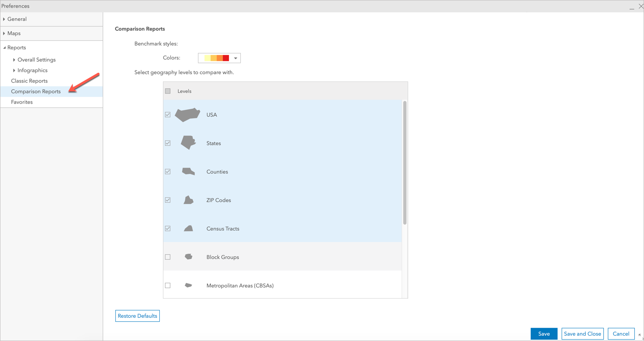Select the USA row label

point(212,115)
